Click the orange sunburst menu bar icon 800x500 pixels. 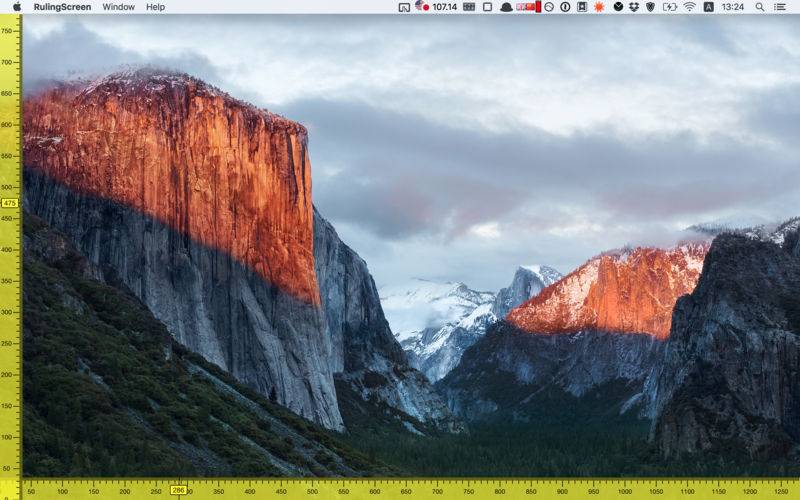(599, 7)
